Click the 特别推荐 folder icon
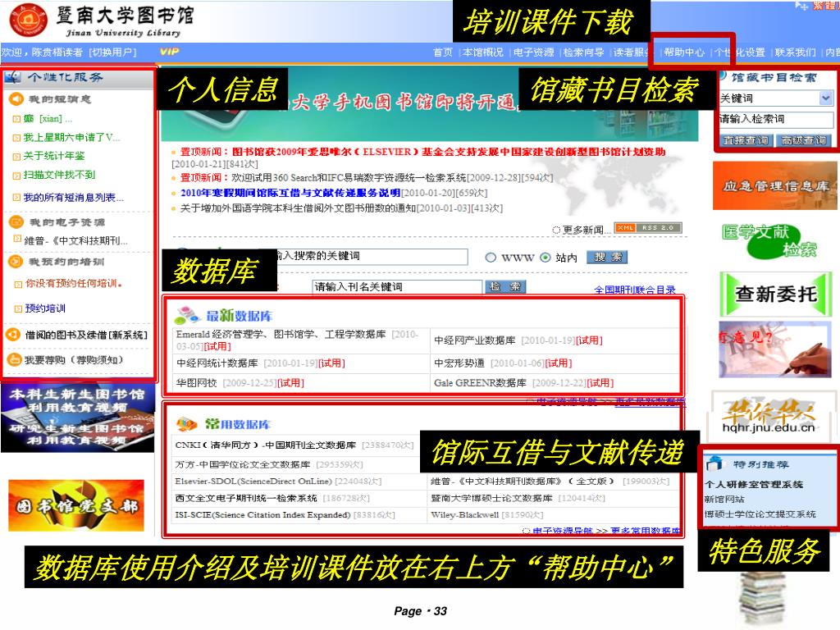 click(x=714, y=463)
